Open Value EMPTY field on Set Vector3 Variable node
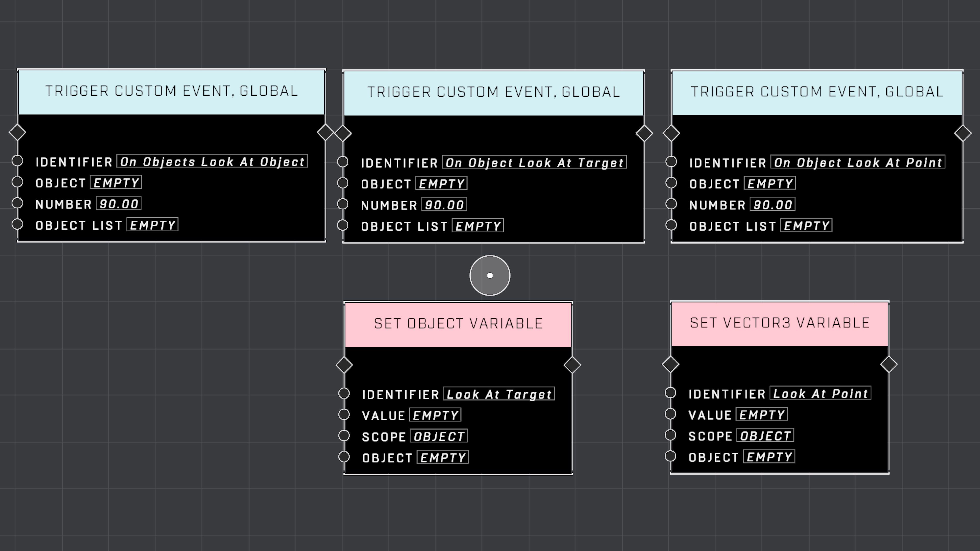Viewport: 980px width, 551px height. coord(762,414)
